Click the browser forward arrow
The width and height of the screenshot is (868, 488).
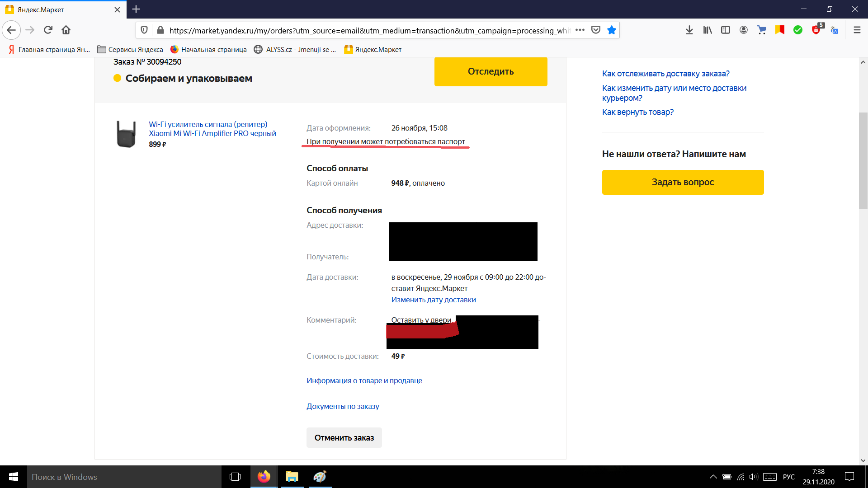point(30,30)
